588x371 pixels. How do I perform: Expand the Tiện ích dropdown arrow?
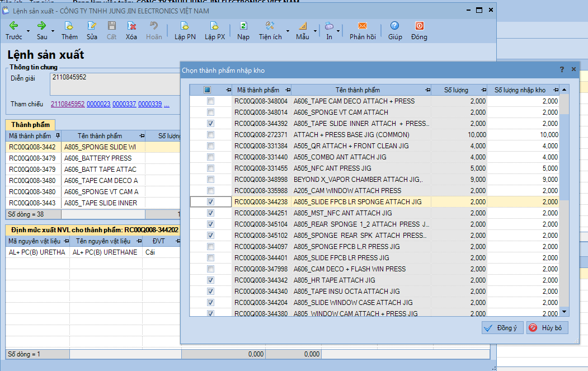click(x=288, y=31)
